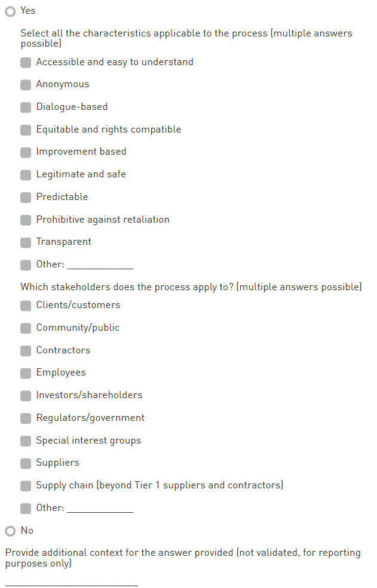Tick the Community/public checkbox
The image size is (377, 588).
tap(26, 328)
